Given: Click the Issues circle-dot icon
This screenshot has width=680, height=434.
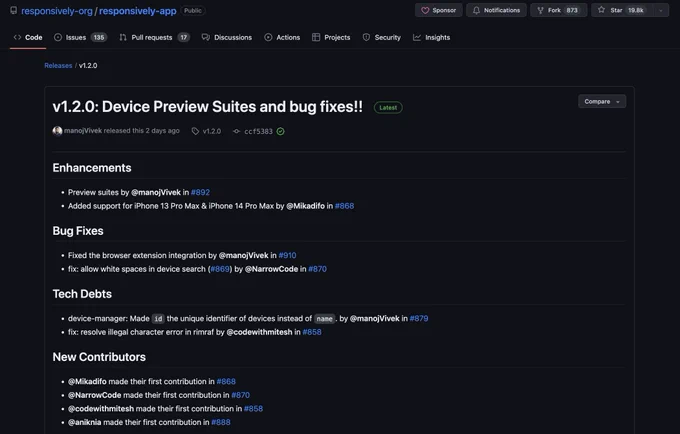Looking at the screenshot, I should click(x=58, y=37).
